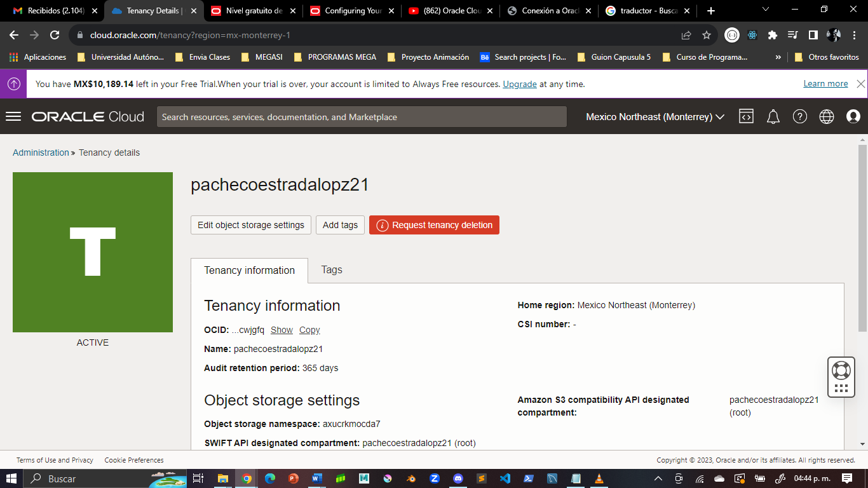Click the life ring support widget

point(841,370)
